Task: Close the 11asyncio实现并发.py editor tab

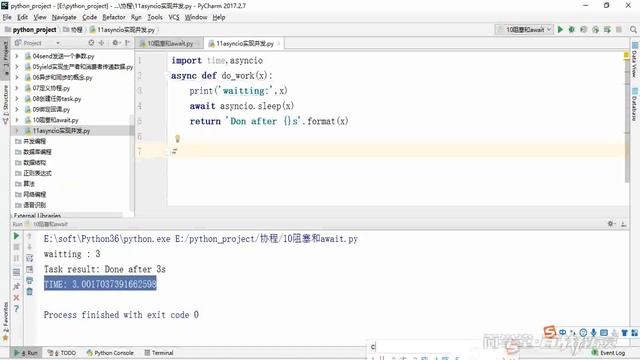Action: 279,43
